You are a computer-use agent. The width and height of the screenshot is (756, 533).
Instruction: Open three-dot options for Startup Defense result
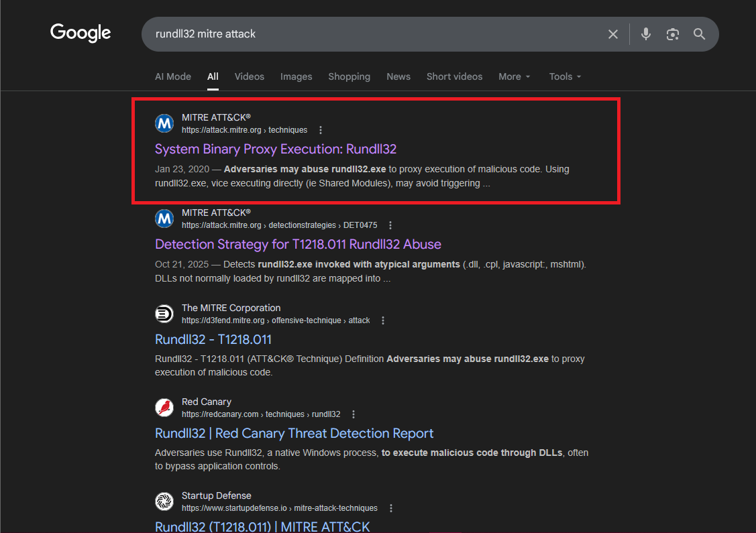pos(391,508)
